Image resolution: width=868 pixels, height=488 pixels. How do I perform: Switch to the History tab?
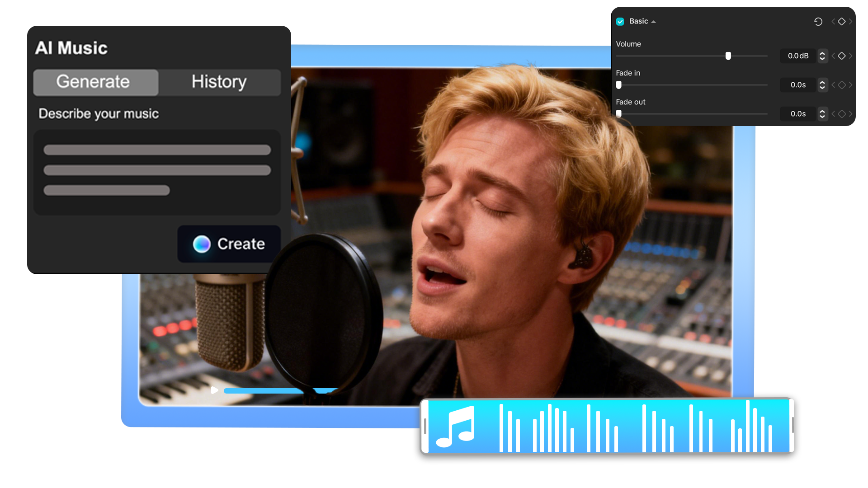pyautogui.click(x=219, y=82)
